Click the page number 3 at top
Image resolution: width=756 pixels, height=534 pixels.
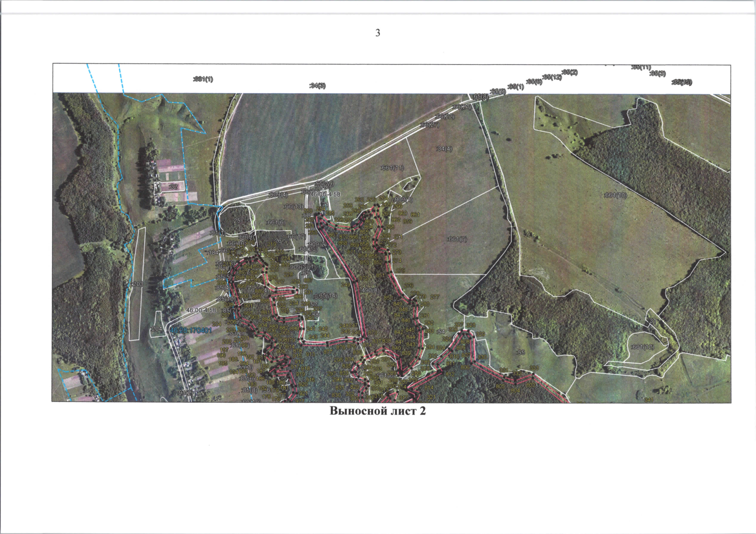pyautogui.click(x=378, y=33)
